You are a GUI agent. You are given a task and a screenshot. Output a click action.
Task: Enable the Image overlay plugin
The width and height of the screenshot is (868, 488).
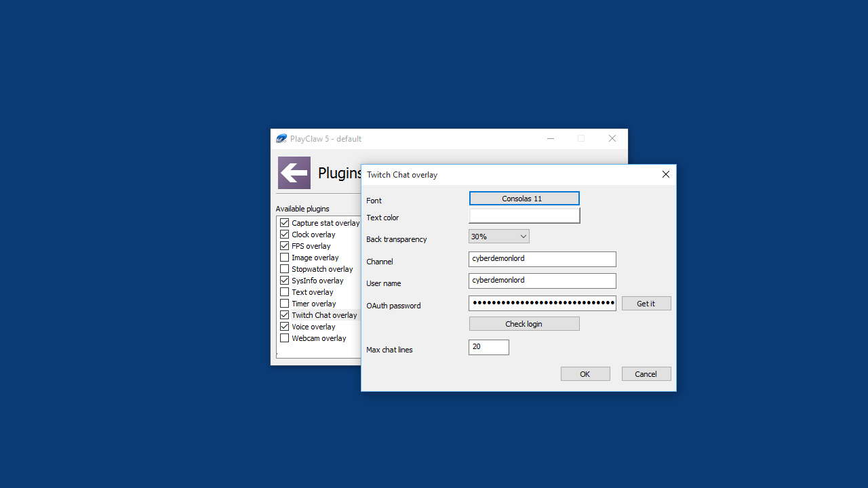(285, 258)
